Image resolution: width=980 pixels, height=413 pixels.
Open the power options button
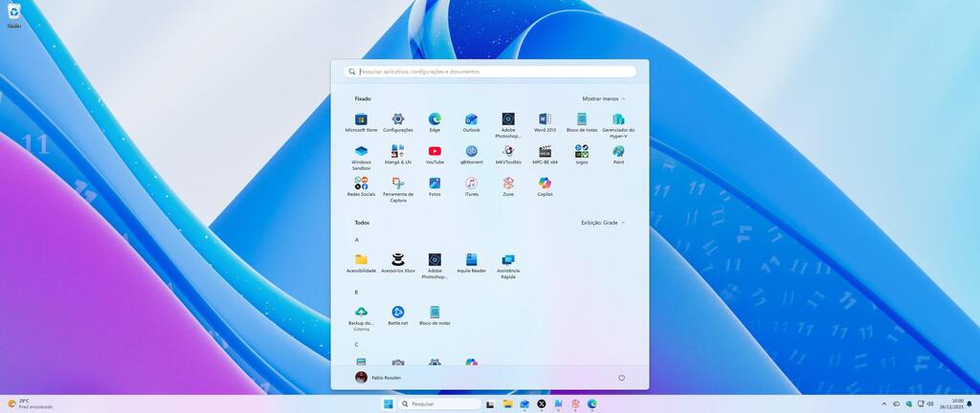coord(621,378)
